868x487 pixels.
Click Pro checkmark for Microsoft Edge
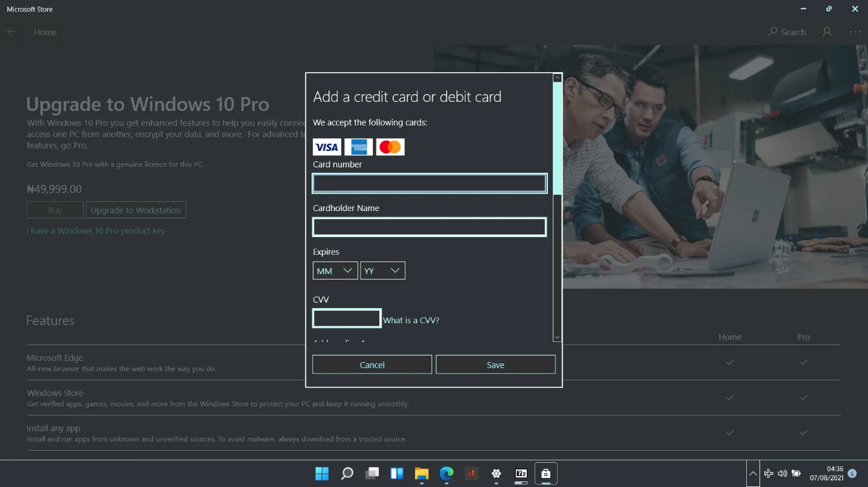point(803,362)
